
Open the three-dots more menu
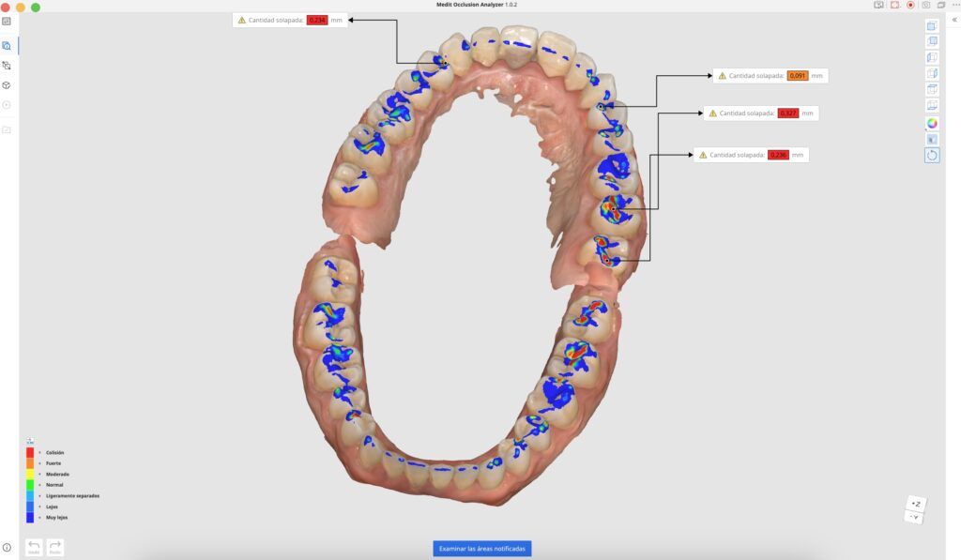[x=955, y=5]
